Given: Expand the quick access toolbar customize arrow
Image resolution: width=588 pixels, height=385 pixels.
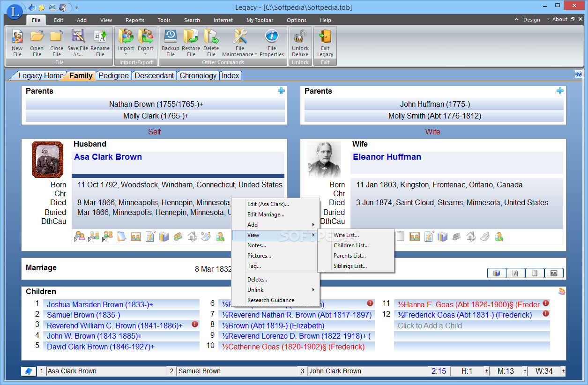Looking at the screenshot, I should [77, 8].
